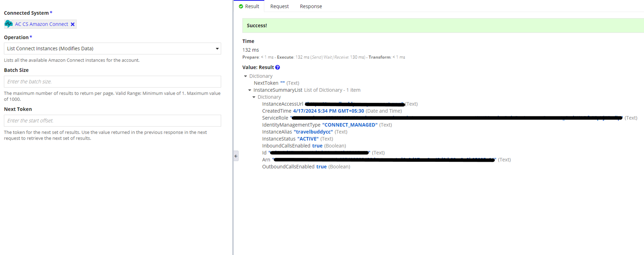644x255 pixels.
Task: Switch to the Request tab
Action: click(279, 6)
